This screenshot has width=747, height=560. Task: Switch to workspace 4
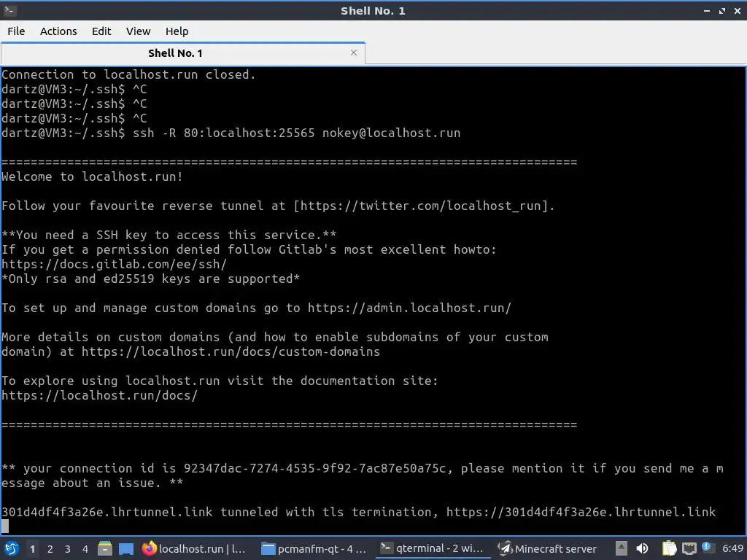(85, 549)
